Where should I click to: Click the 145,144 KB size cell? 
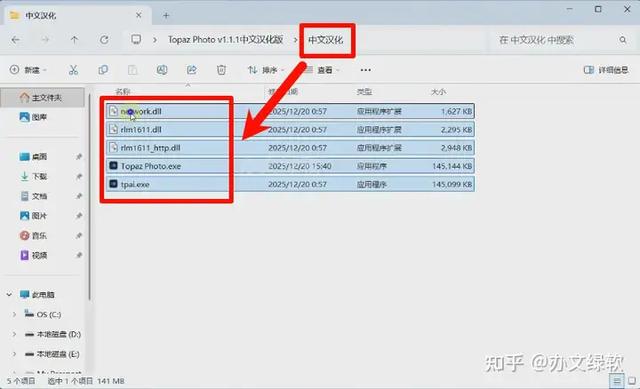[452, 166]
